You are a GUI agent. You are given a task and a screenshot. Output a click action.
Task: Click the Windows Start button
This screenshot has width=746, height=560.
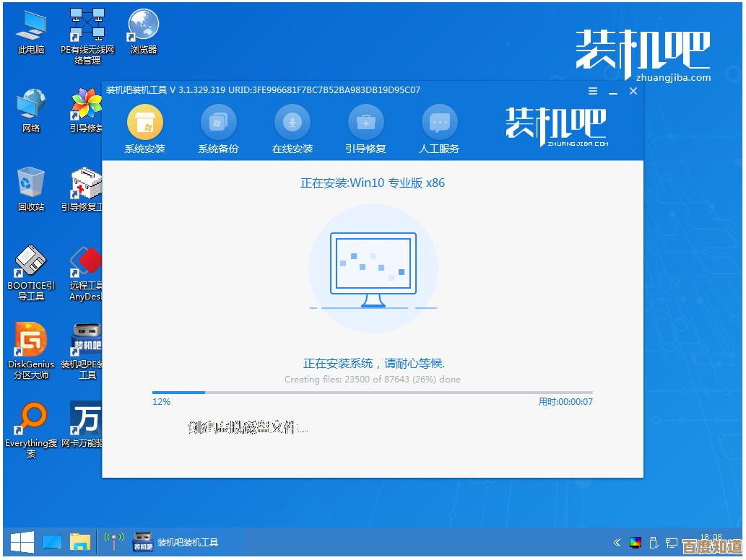click(x=22, y=542)
